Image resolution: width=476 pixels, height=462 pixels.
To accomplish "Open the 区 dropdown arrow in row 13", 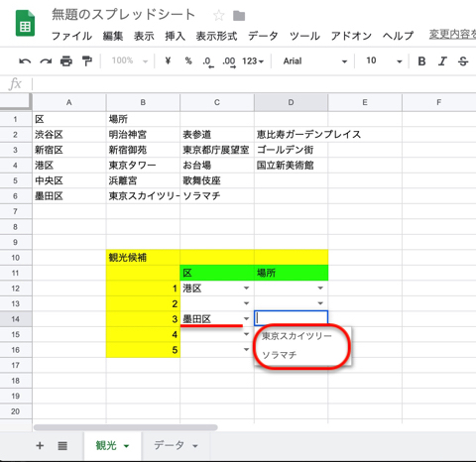I will (x=246, y=303).
